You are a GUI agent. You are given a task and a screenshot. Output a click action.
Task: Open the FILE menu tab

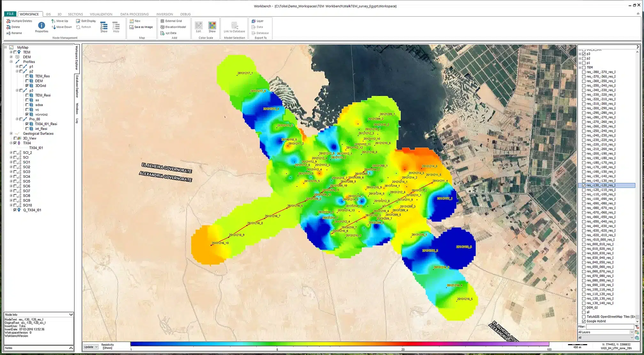click(x=10, y=14)
